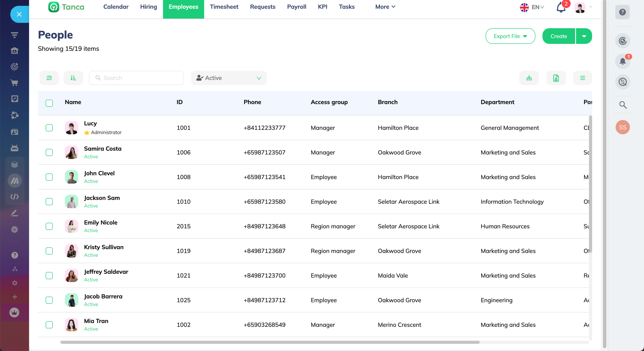Expand the Active status filter dropdown
The height and width of the screenshot is (351, 644).
tap(229, 78)
